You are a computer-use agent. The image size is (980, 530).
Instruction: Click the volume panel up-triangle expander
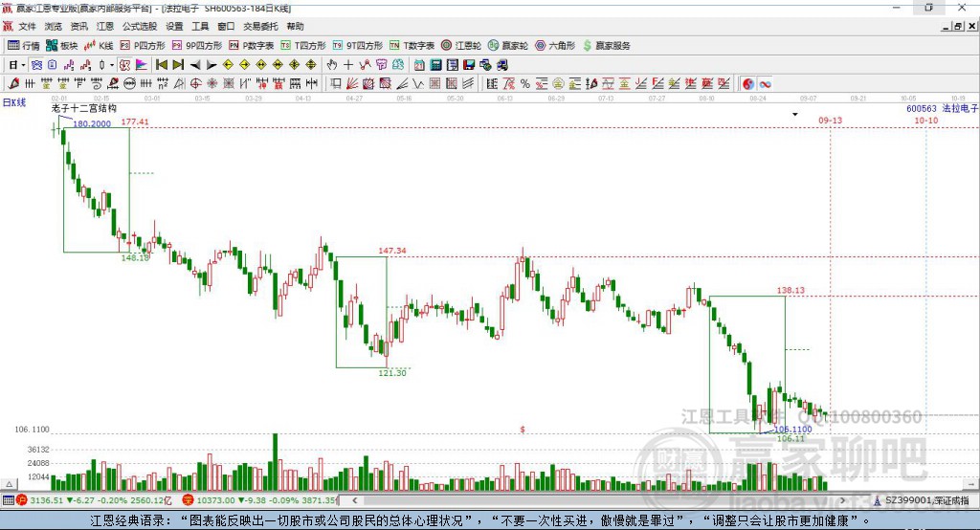tap(10, 484)
